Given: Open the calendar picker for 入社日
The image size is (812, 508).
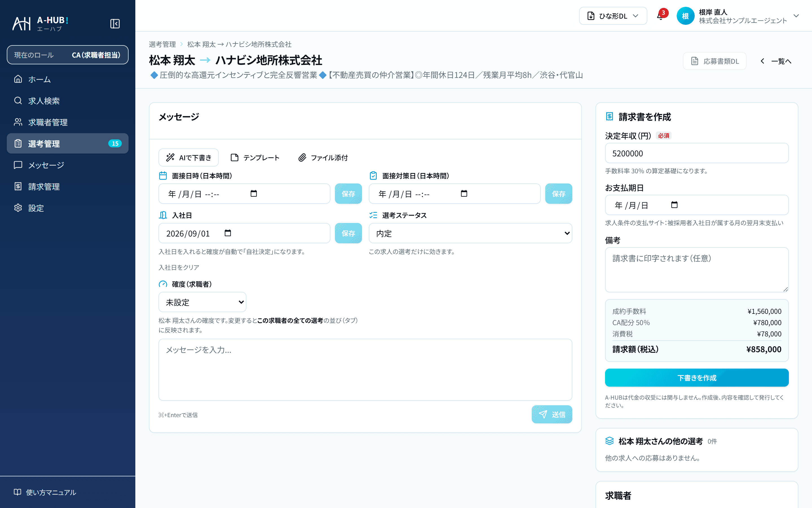Looking at the screenshot, I should tap(228, 233).
